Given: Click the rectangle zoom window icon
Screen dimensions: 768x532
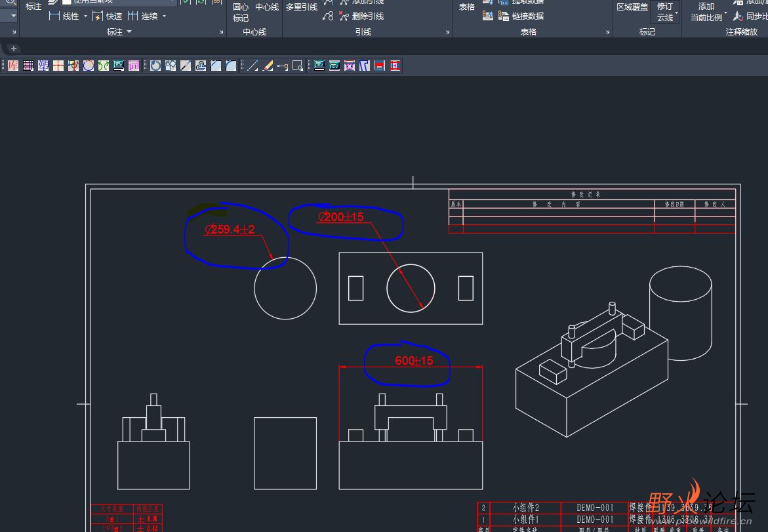Looking at the screenshot, I should pos(298,66).
